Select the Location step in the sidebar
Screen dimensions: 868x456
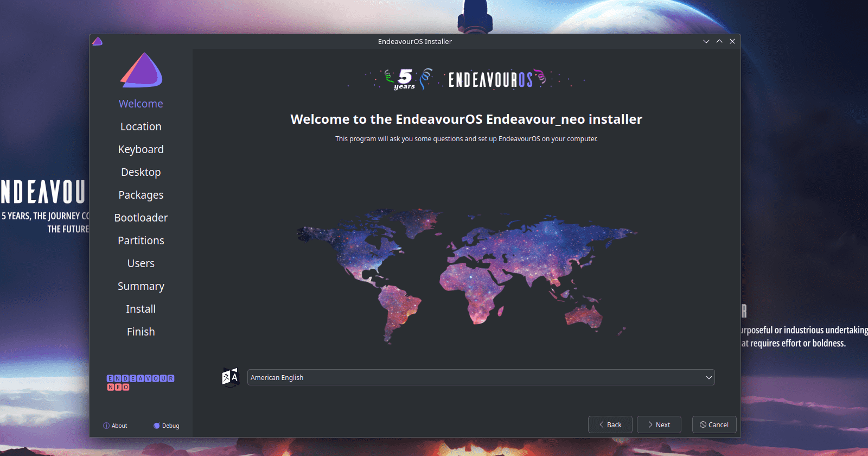pyautogui.click(x=141, y=126)
